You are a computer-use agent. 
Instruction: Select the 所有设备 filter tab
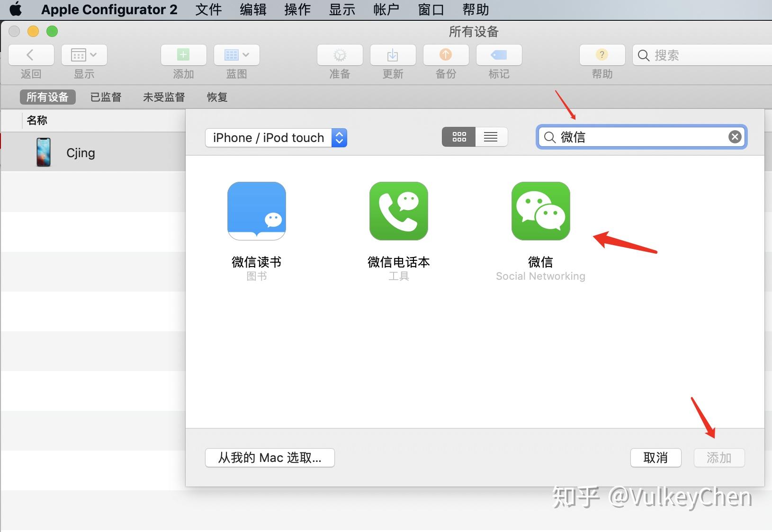pyautogui.click(x=47, y=97)
